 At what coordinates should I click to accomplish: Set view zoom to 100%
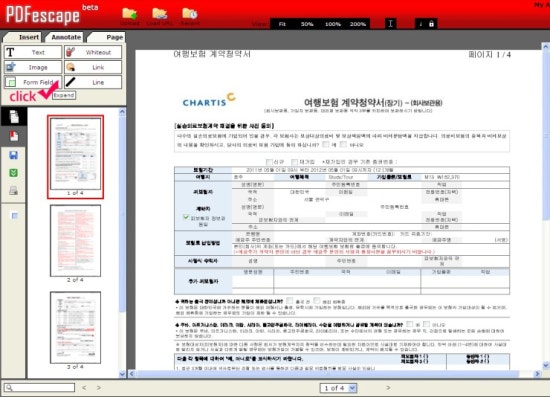[x=333, y=24]
